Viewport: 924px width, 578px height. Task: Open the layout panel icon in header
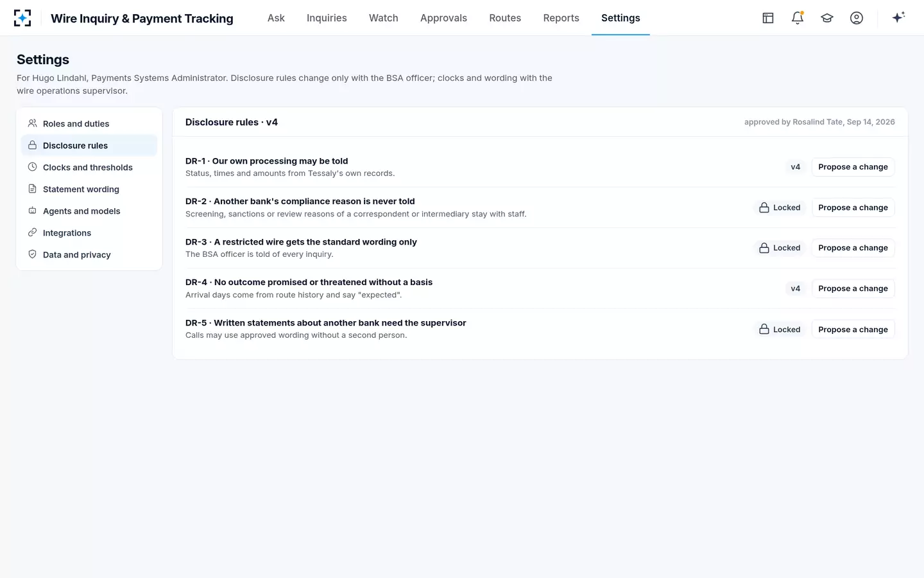click(x=768, y=18)
